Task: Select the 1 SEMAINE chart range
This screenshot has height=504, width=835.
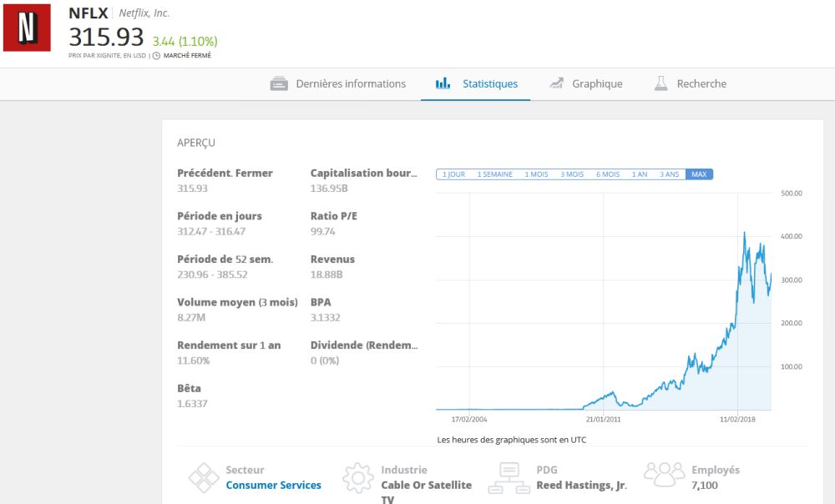Action: [494, 174]
